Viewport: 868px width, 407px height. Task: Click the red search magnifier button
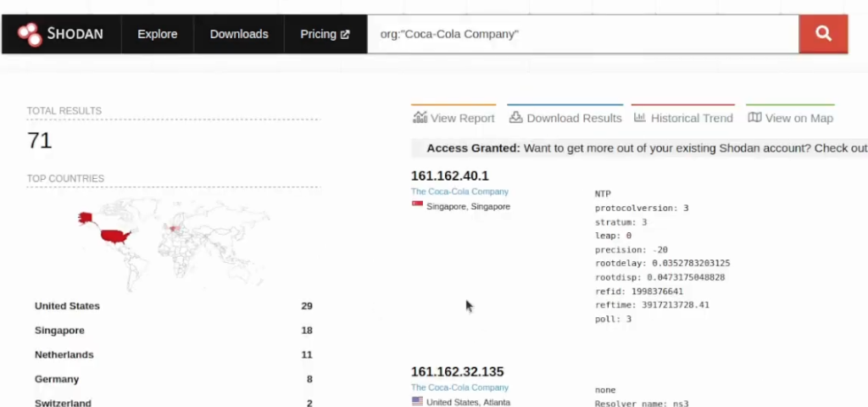pos(823,34)
